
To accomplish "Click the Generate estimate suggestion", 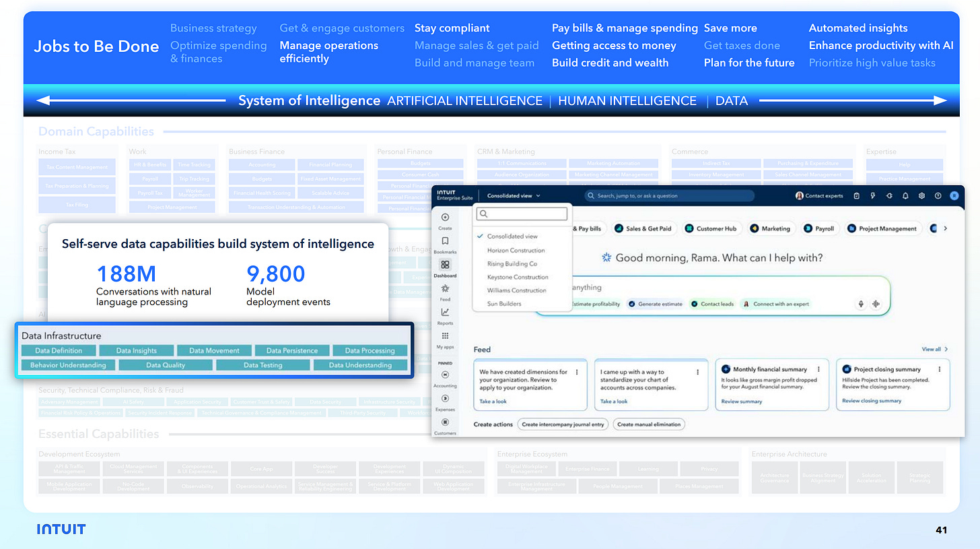I will tap(656, 304).
